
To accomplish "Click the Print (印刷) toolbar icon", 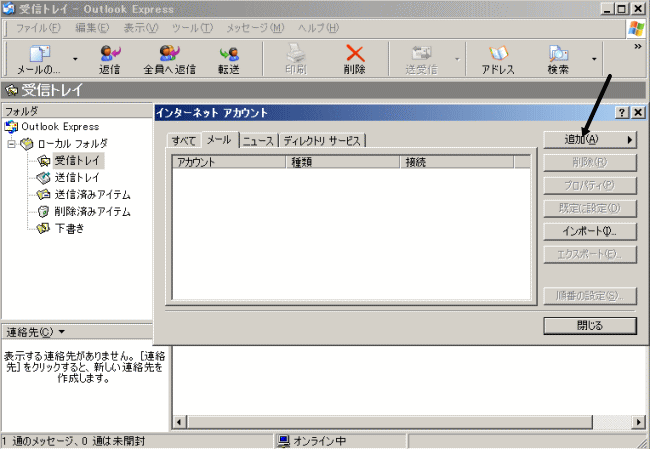I will [x=296, y=54].
